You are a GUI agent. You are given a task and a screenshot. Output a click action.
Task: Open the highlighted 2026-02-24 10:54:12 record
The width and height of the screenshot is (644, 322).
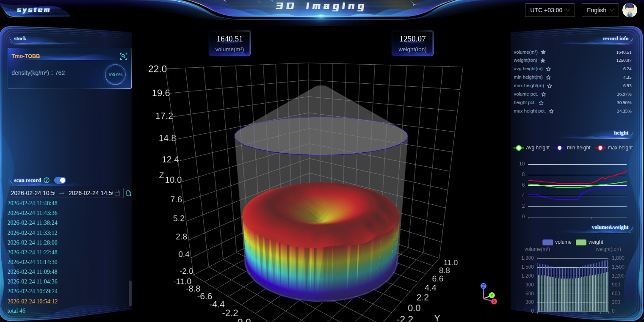[33, 301]
